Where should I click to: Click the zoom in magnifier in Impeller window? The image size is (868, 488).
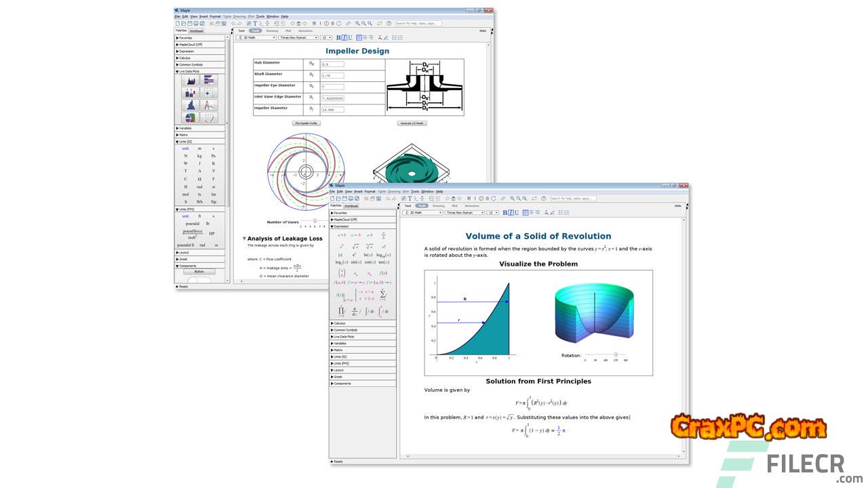pyautogui.click(x=357, y=23)
